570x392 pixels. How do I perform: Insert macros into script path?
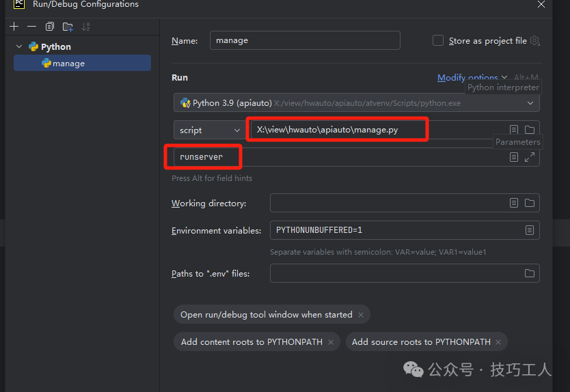coord(514,130)
